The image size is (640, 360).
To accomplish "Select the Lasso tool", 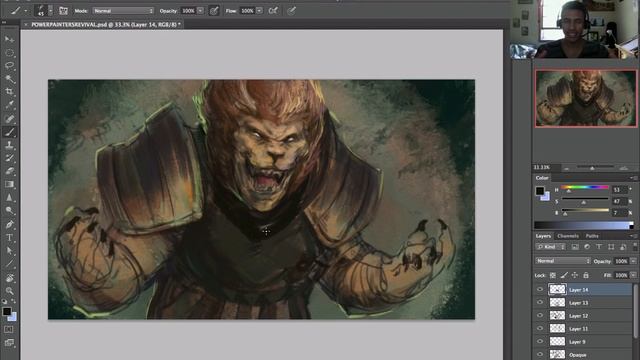I will pos(9,66).
